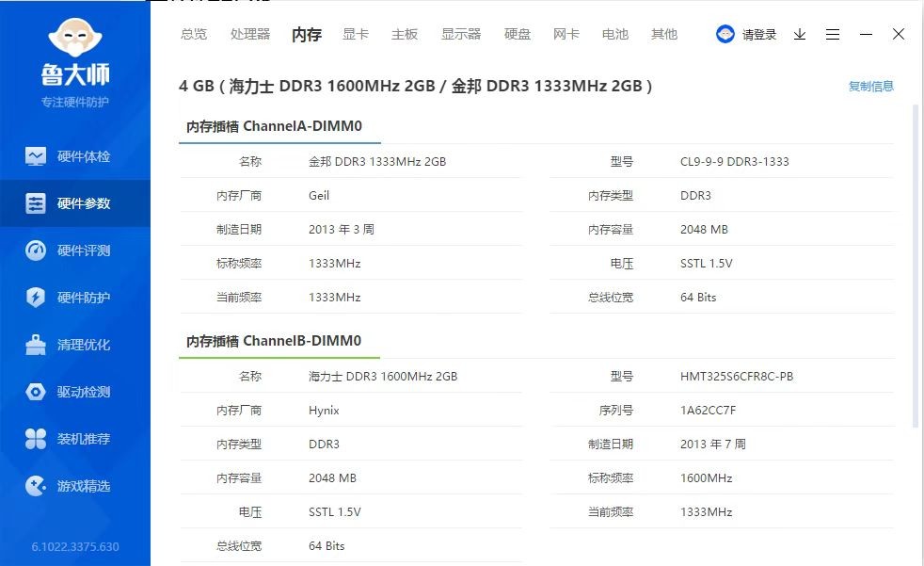Image resolution: width=924 pixels, height=566 pixels.
Task: Switch to the 硬盘 tab
Action: [518, 34]
